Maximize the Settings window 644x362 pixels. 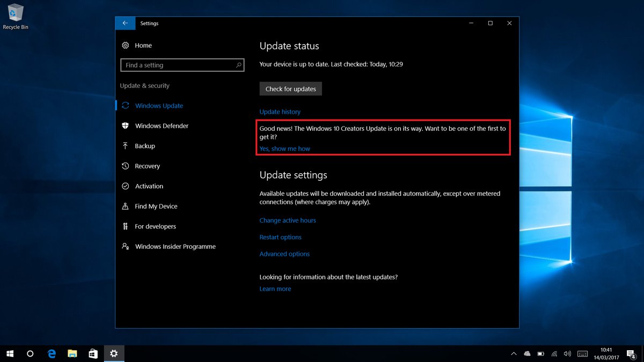[x=490, y=23]
